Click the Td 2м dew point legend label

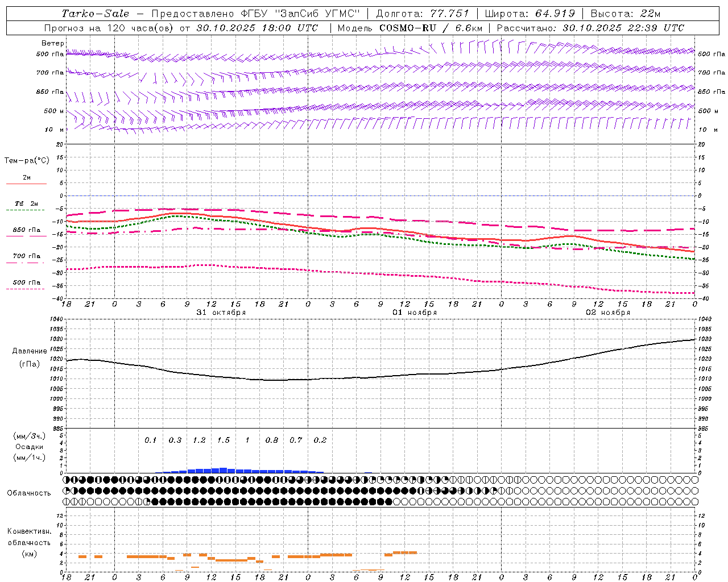[x=27, y=203]
